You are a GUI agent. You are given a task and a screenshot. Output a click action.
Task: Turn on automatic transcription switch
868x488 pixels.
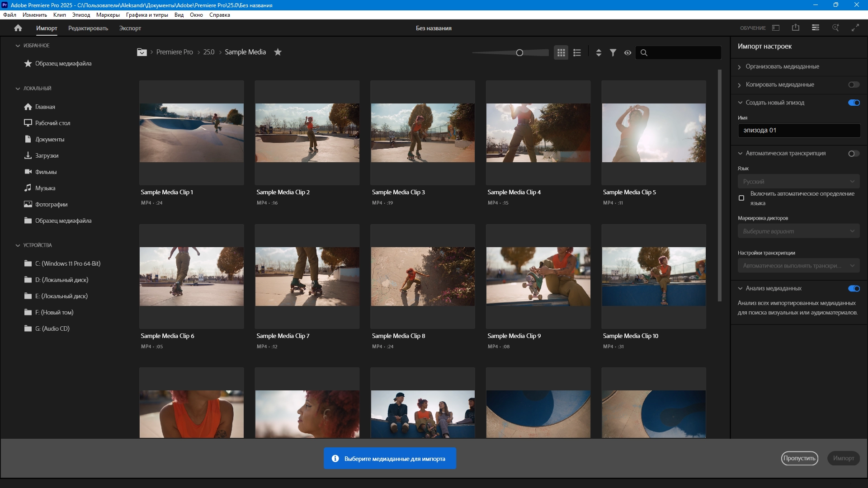click(854, 154)
